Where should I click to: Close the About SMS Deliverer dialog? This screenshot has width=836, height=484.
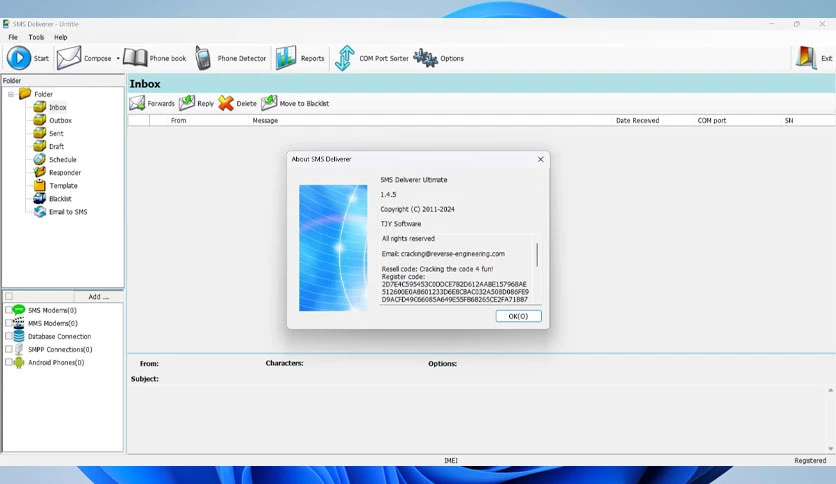click(541, 159)
